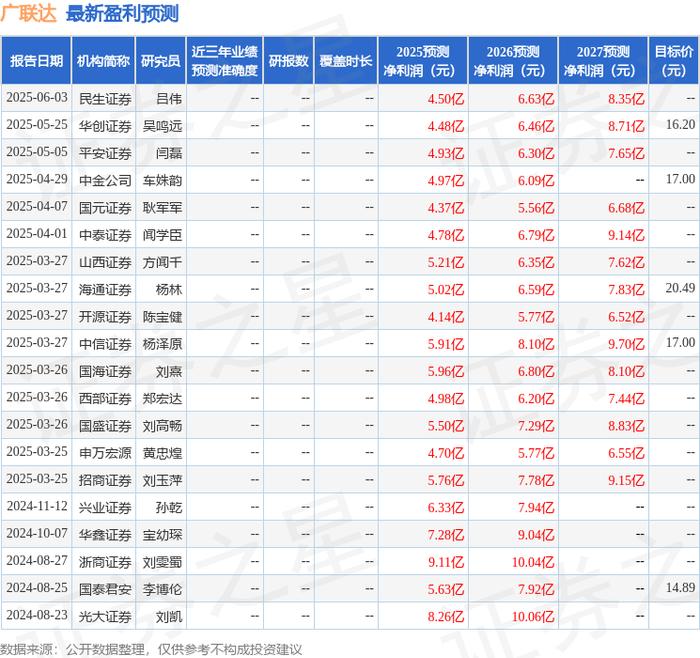Click target price 16.20
Screen dimensions: 700x658
[680, 125]
